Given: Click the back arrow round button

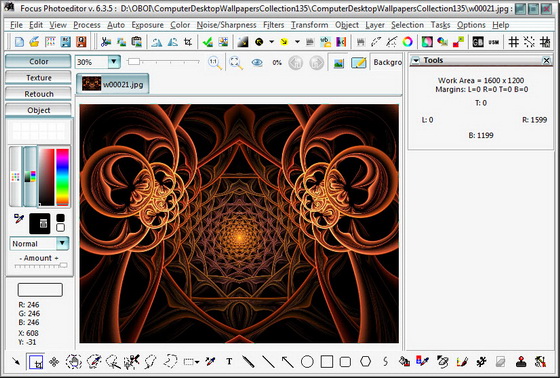Looking at the screenshot, I should coord(295,63).
